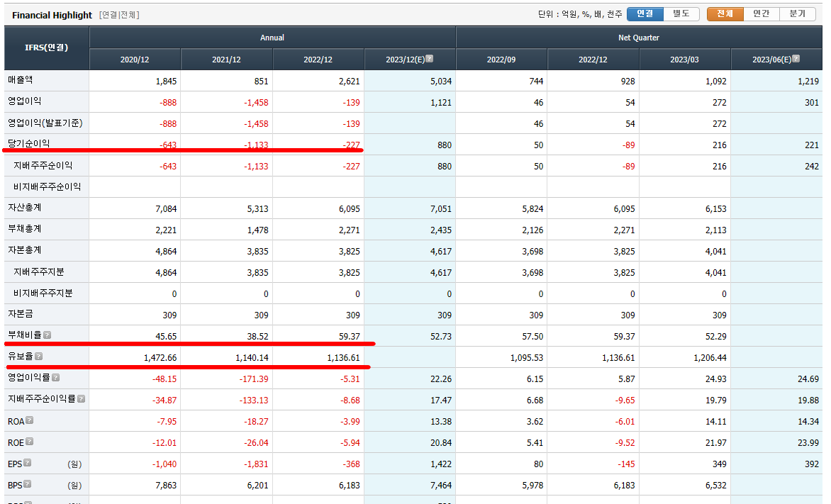This screenshot has width=831, height=504.
Task: Click the 2020/12 column header
Action: (x=135, y=60)
